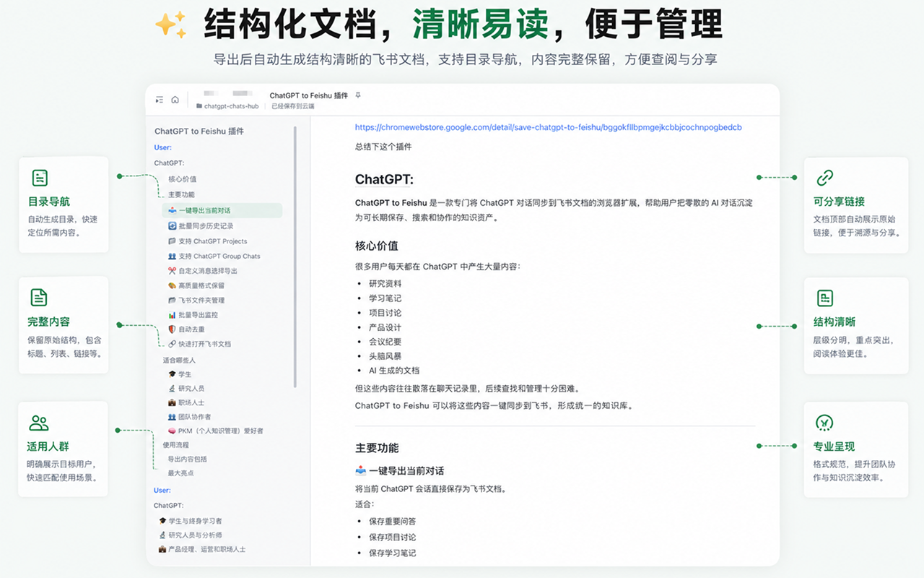
Task: Click the 头脑风暴 bullet in the document
Action: pos(385,356)
